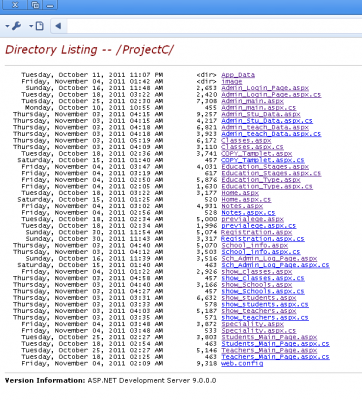
Task: Open Teachers_Main_Page.aspx.cs link
Action: click(x=275, y=357)
